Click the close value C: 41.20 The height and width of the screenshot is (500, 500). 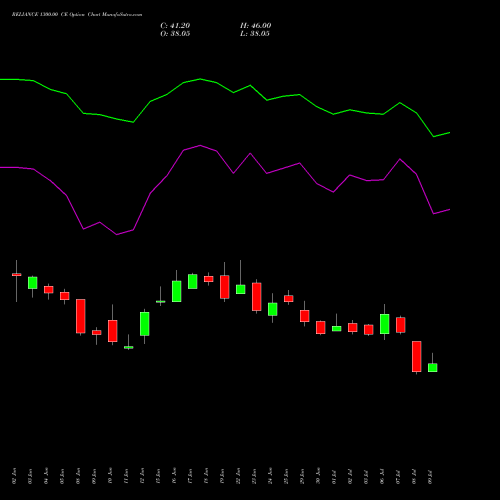coord(175,26)
